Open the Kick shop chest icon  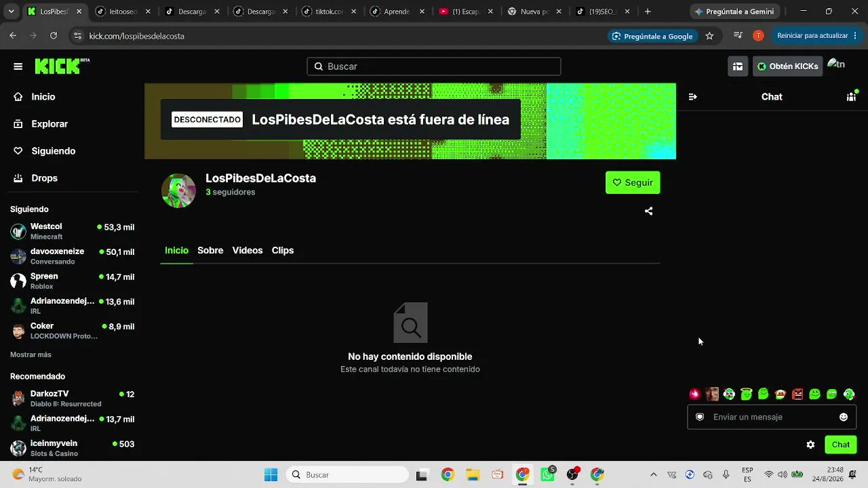(x=738, y=66)
